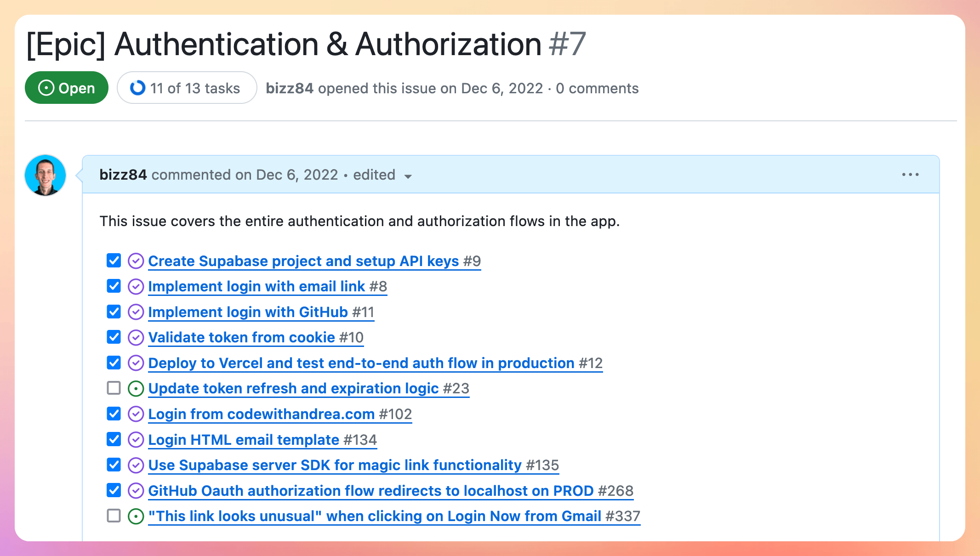Screen dimensions: 980x556
Task: Click the open-issue icon beside issue #23
Action: 135,388
